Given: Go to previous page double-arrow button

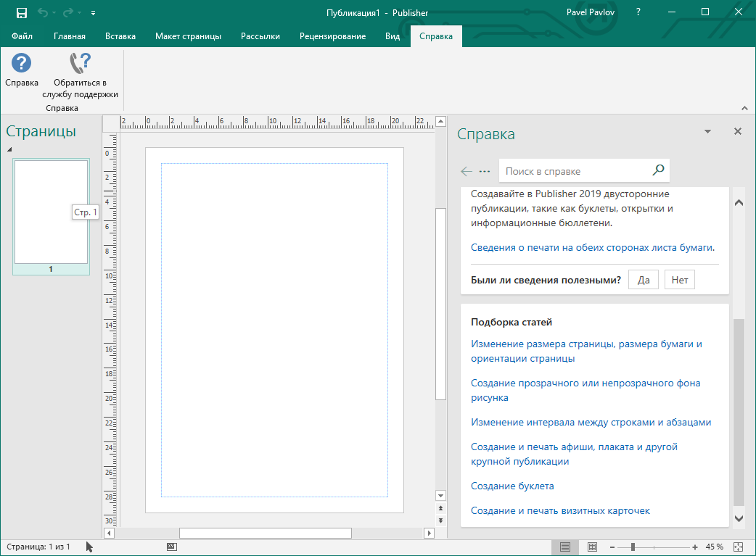Looking at the screenshot, I should click(440, 508).
